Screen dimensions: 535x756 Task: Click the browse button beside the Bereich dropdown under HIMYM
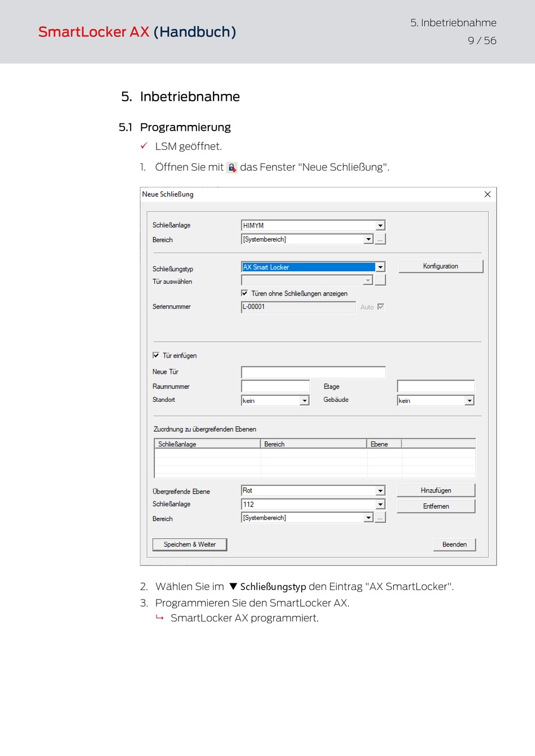point(381,239)
